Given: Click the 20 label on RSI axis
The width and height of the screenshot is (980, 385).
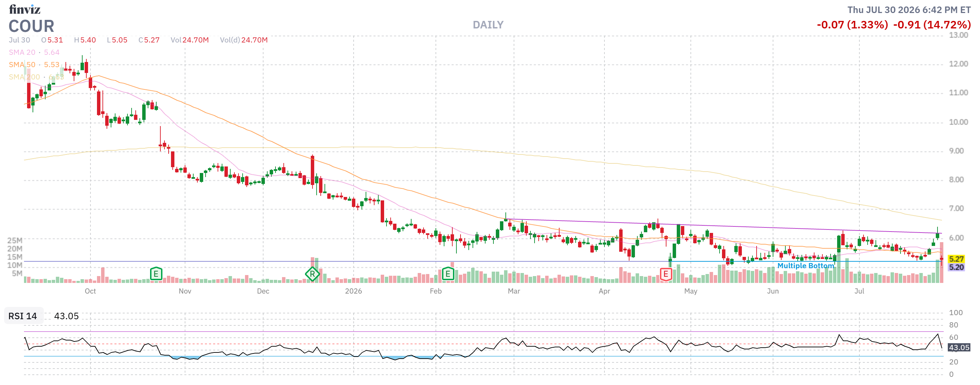Looking at the screenshot, I should point(953,362).
